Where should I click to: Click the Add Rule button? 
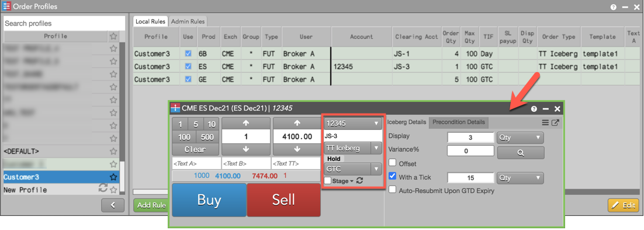tap(151, 205)
